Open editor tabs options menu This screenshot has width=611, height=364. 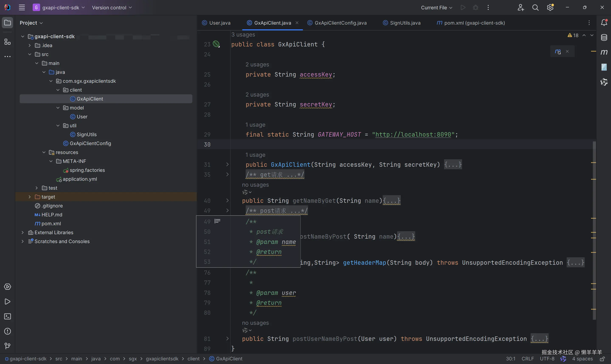[x=589, y=23]
